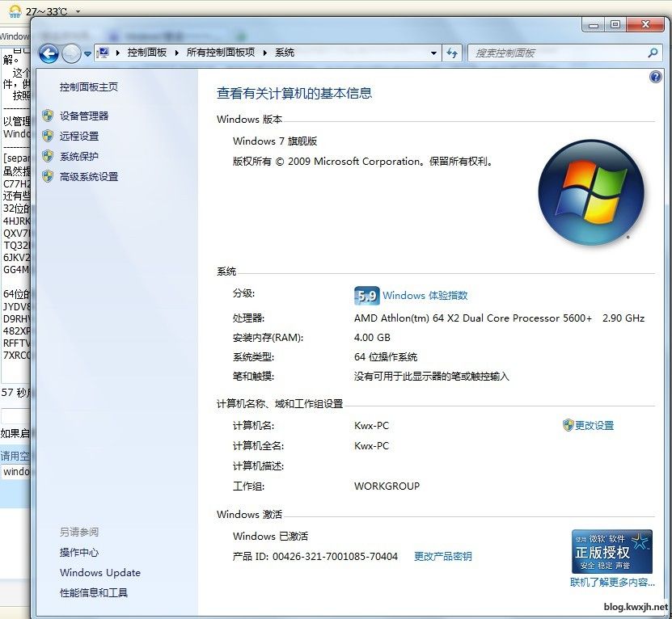Click the computer icon in address bar
This screenshot has height=619, width=672.
(103, 53)
